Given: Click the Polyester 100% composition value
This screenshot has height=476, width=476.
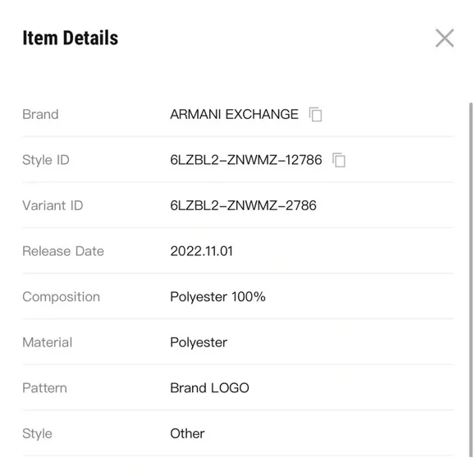Looking at the screenshot, I should (x=217, y=297).
